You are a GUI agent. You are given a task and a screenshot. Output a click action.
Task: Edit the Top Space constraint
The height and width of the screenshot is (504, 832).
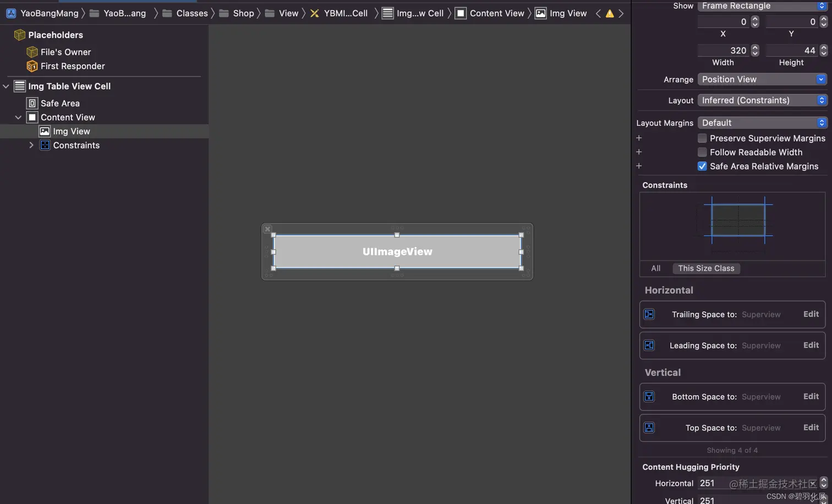click(x=811, y=428)
